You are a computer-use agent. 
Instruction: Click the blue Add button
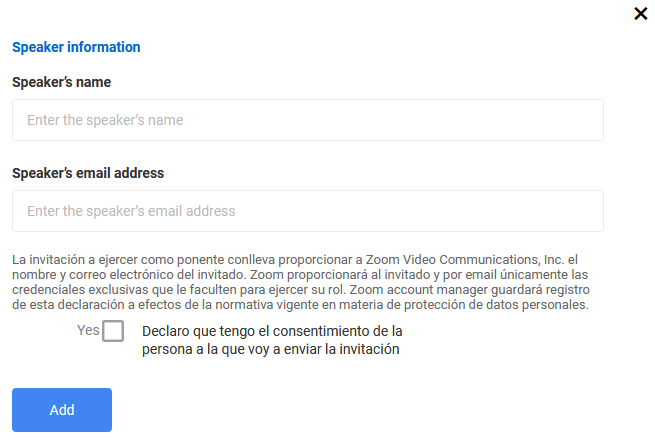pyautogui.click(x=62, y=410)
